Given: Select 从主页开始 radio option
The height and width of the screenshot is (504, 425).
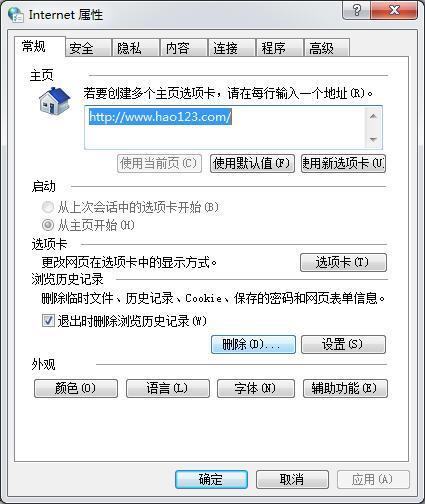Looking at the screenshot, I should [x=48, y=225].
